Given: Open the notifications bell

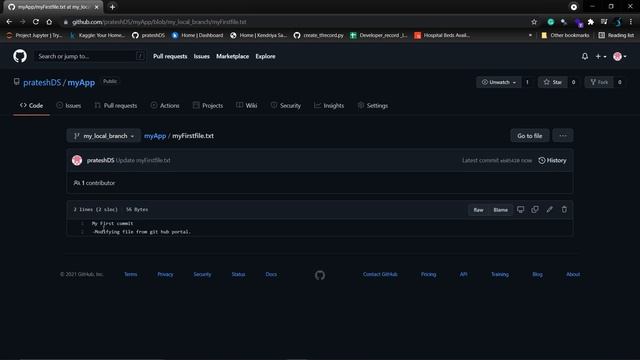Looking at the screenshot, I should click(x=585, y=56).
